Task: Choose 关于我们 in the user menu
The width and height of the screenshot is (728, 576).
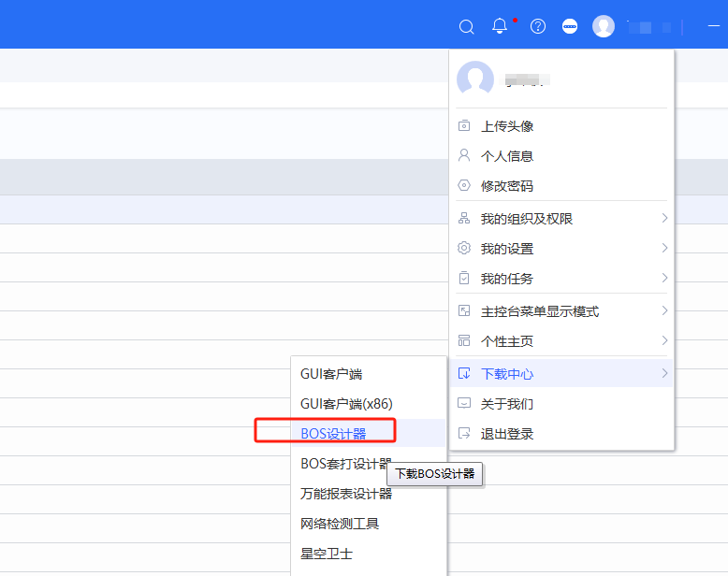Action: point(507,404)
